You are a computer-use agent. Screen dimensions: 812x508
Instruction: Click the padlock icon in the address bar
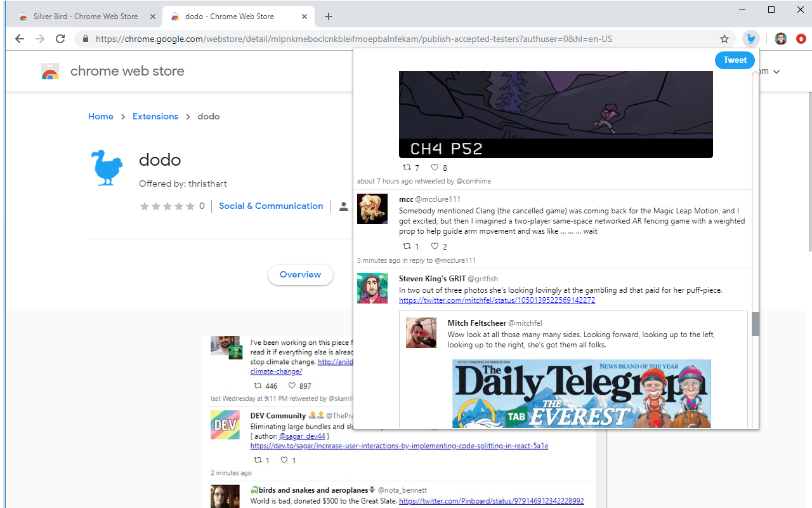coord(85,38)
